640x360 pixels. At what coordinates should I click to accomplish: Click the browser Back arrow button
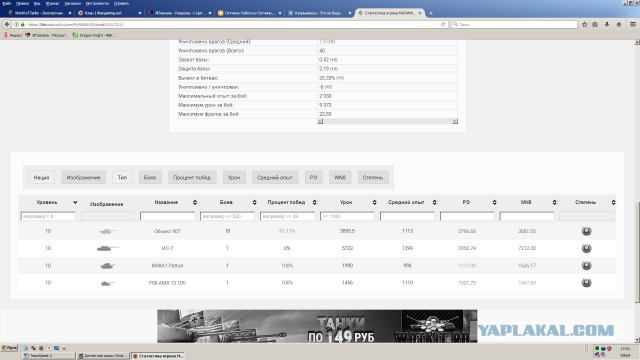click(7, 24)
